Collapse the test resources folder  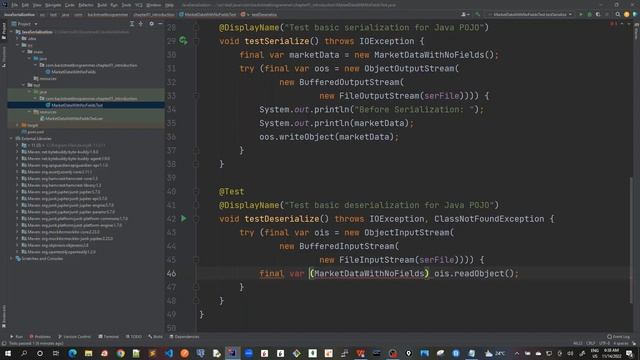pos(30,112)
